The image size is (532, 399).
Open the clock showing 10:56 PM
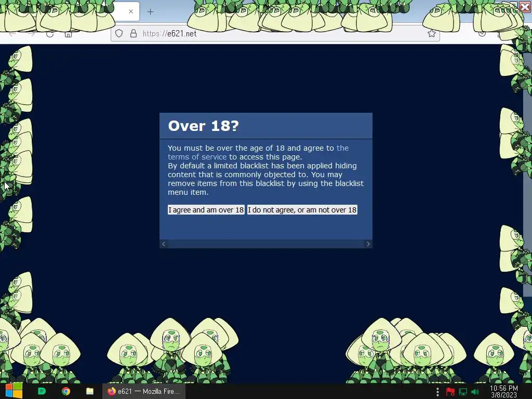coord(504,392)
